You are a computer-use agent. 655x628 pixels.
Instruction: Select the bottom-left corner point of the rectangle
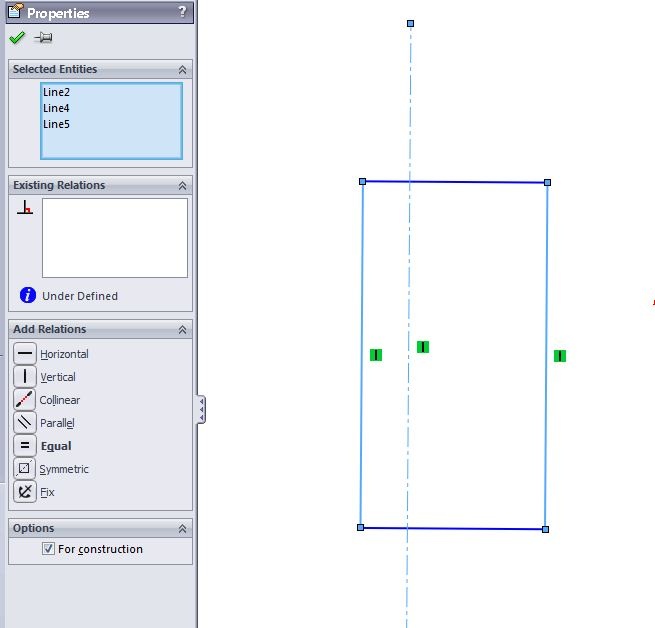(361, 527)
